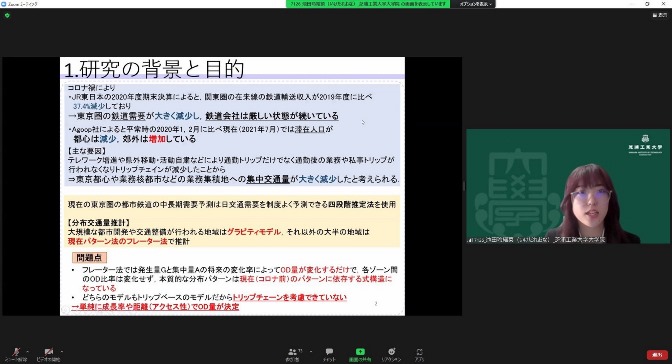Maximize the Zoom meeting window
Image resolution: width=672 pixels, height=364 pixels.
point(647,3)
